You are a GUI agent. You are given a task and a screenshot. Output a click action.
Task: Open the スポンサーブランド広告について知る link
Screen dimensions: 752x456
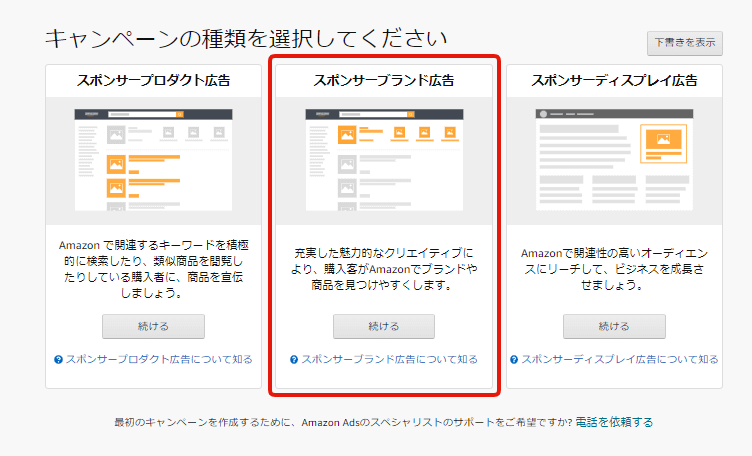click(389, 359)
